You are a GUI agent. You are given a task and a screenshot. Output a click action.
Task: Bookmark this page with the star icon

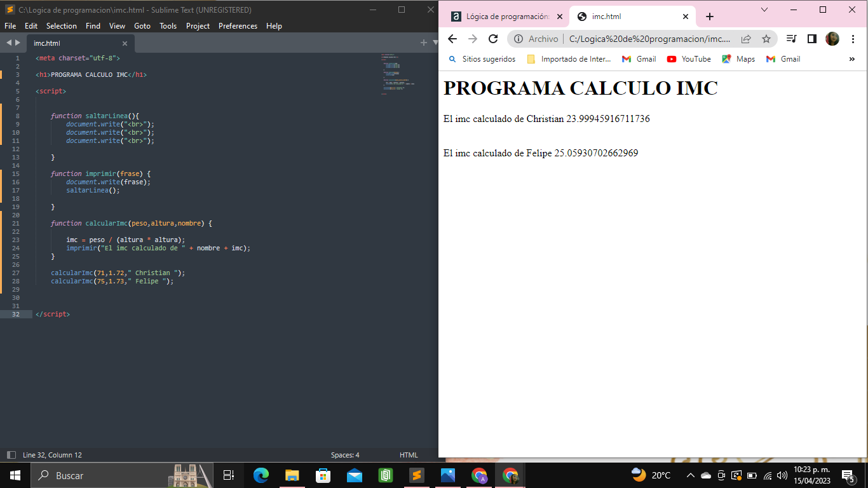pyautogui.click(x=766, y=39)
